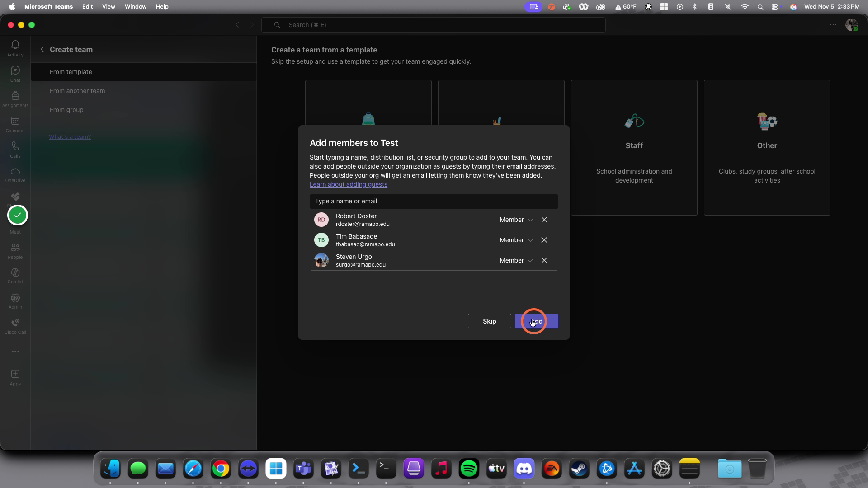Open the View menu
This screenshot has height=488, width=868.
108,6
